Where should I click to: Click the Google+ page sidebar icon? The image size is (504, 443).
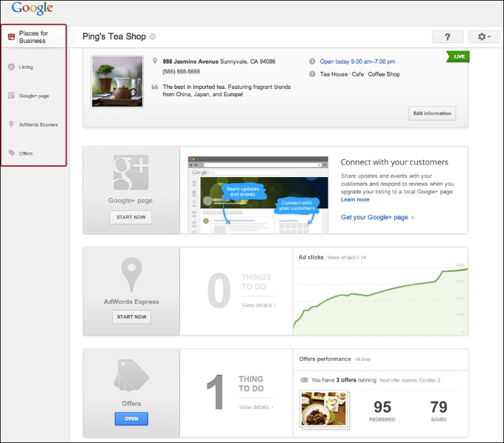(11, 96)
